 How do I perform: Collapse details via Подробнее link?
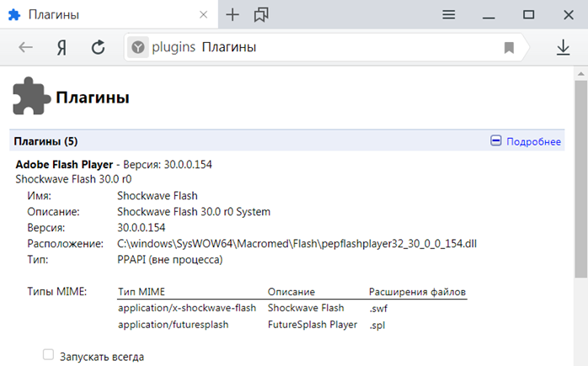click(x=533, y=141)
